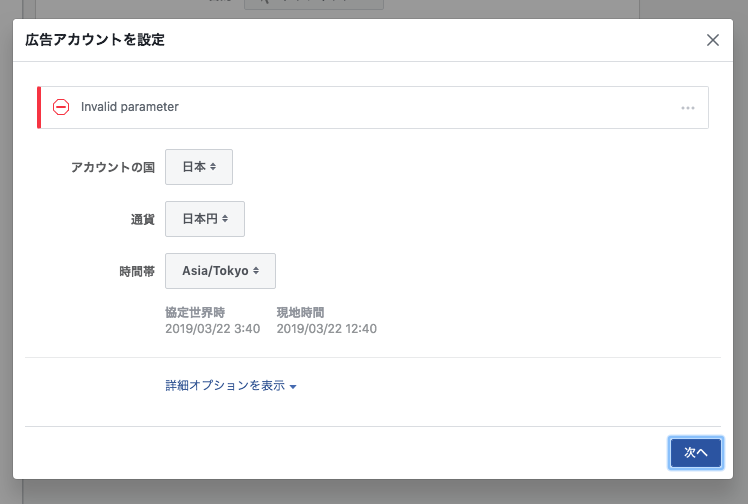Click the Invalid parameter error text
The height and width of the screenshot is (504, 748).
pyautogui.click(x=130, y=107)
